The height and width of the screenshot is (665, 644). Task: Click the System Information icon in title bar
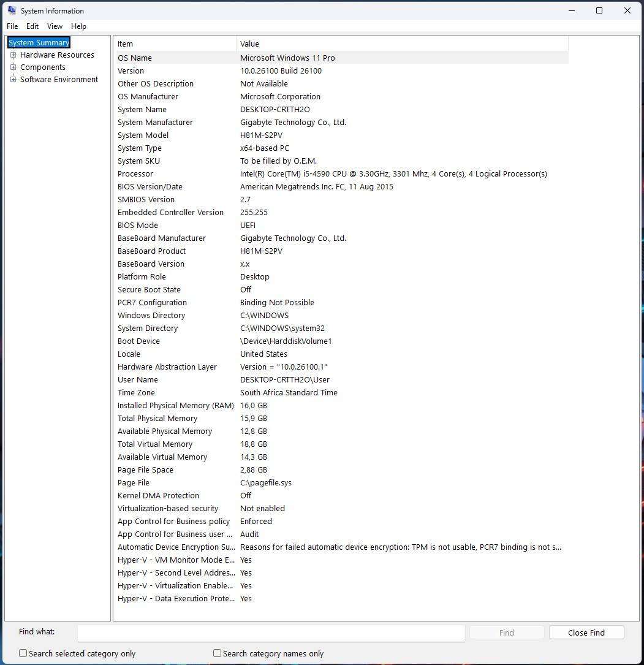(11, 10)
